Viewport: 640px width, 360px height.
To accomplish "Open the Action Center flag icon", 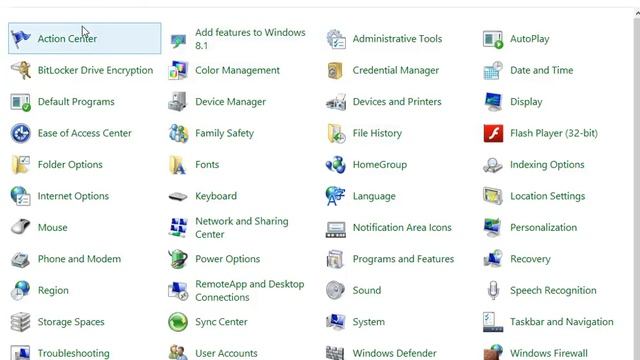I will point(20,39).
